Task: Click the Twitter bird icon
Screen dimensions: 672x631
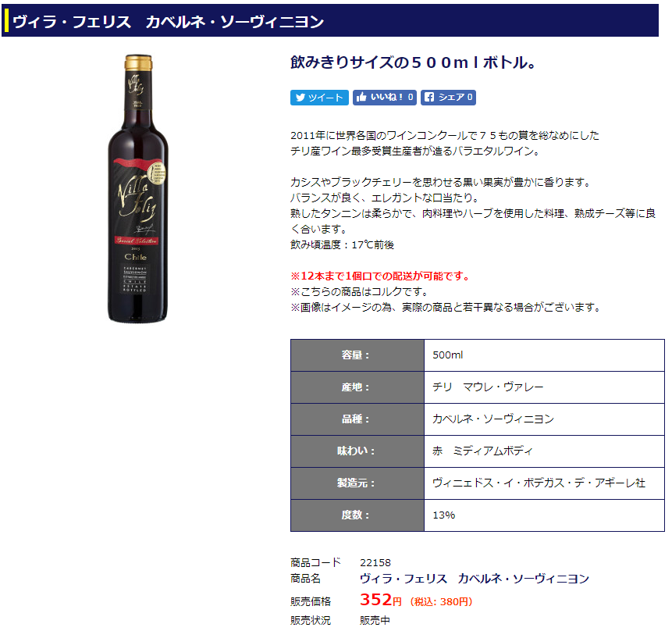Action: tap(300, 98)
